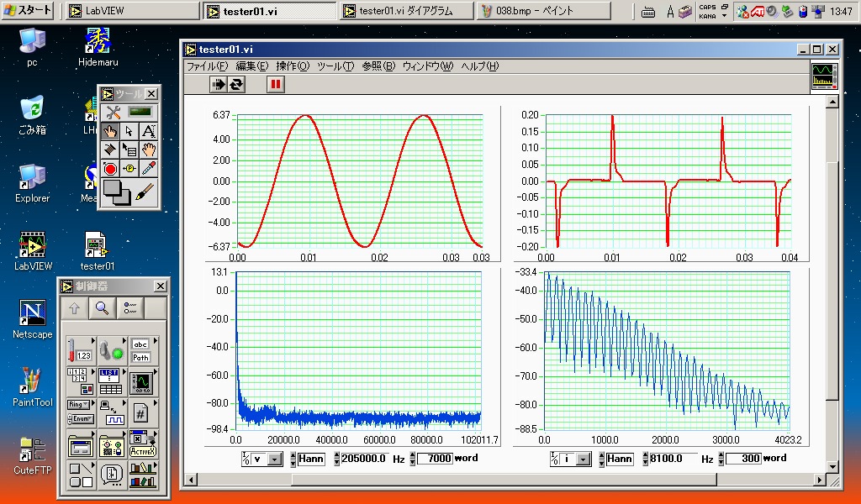861x504 pixels.
Task: Click the 205000.0 Hz frequency field
Action: 362,459
